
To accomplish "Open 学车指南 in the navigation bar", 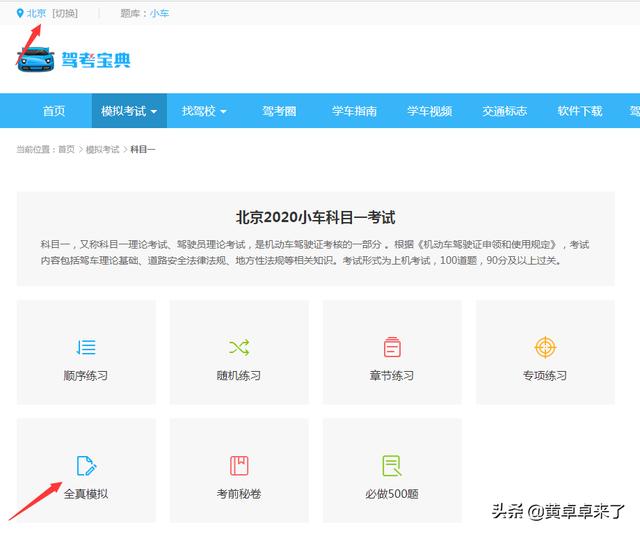I will click(355, 111).
